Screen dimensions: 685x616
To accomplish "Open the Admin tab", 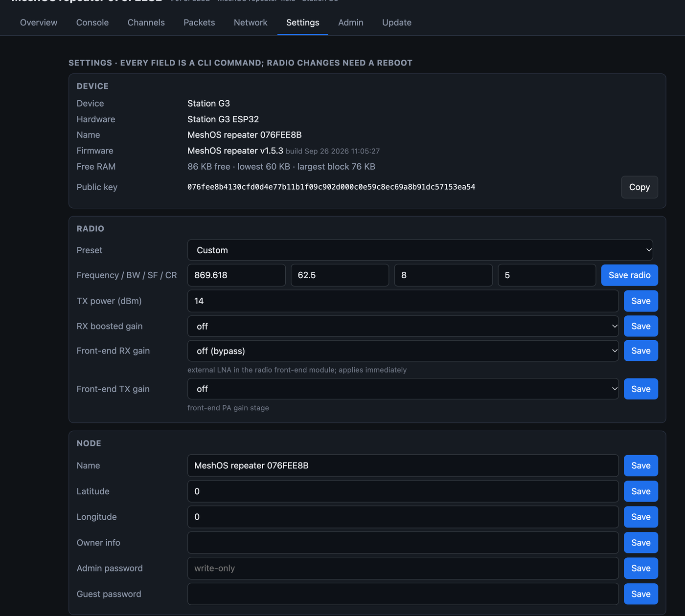I will (350, 22).
